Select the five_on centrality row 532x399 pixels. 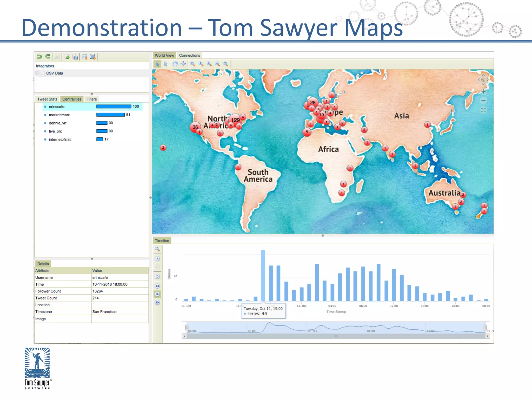coord(92,131)
